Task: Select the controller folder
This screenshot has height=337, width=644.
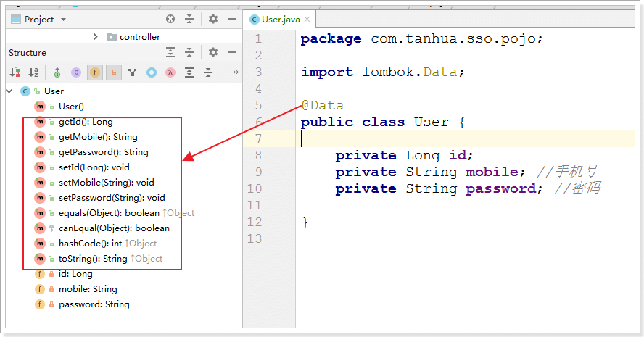Action: (x=133, y=36)
